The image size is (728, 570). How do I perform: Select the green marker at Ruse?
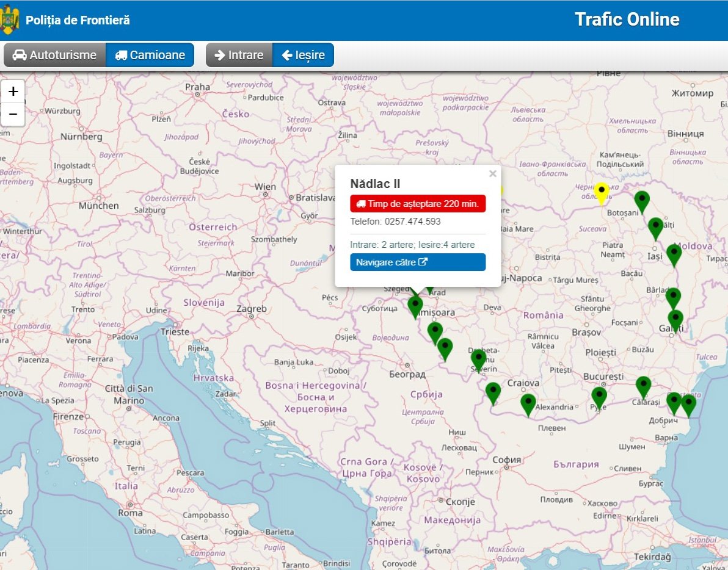pyautogui.click(x=599, y=397)
